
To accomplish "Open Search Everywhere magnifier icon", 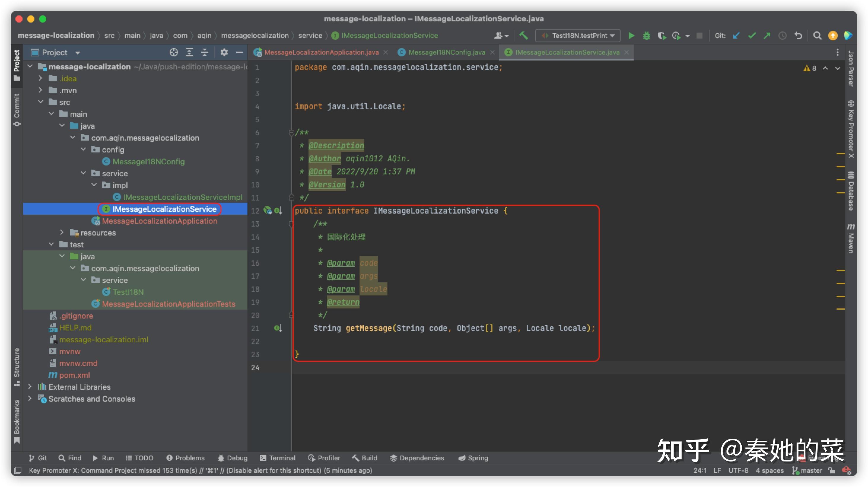I will point(817,36).
